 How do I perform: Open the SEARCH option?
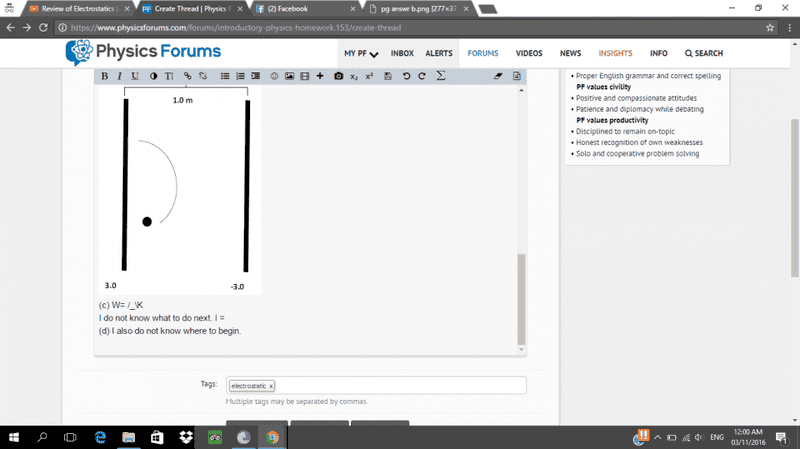point(704,53)
